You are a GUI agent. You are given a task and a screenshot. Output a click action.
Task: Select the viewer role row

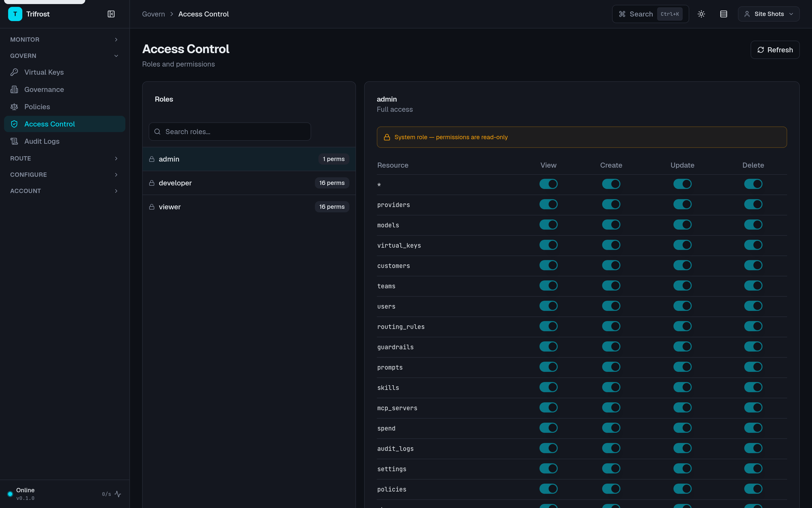click(249, 207)
